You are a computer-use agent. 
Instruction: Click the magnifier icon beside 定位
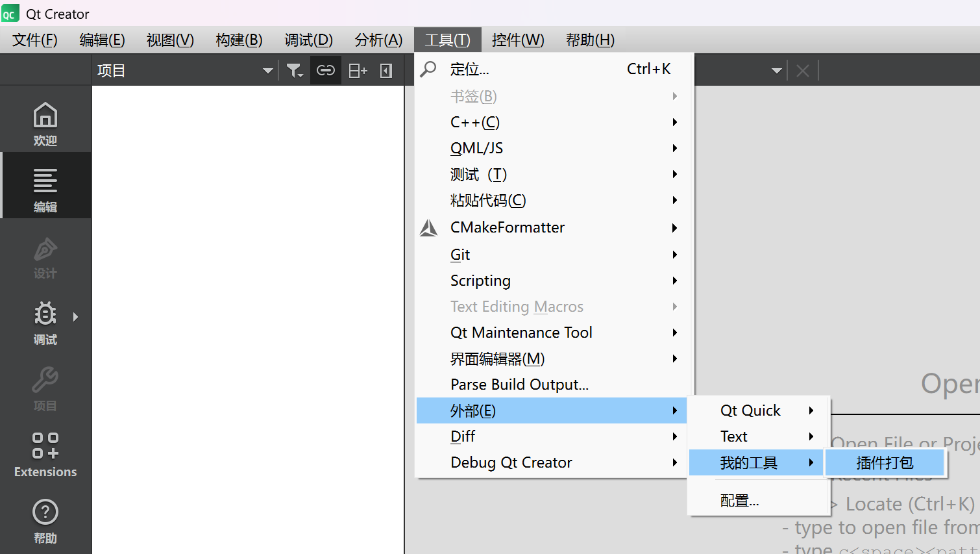(428, 69)
